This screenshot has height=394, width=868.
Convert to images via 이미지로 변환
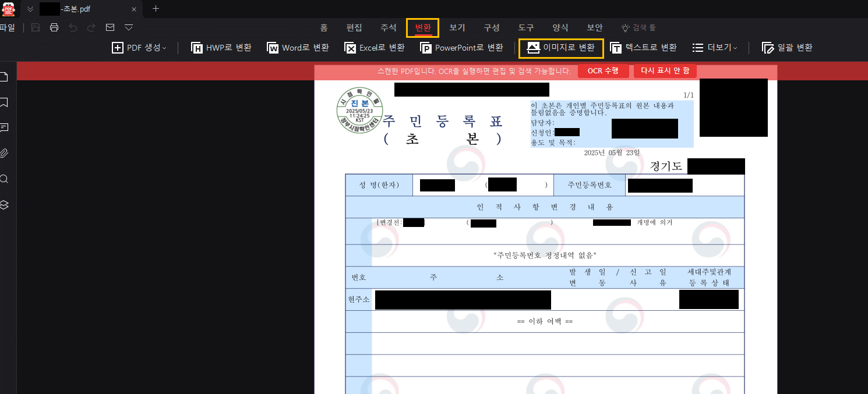click(x=560, y=48)
